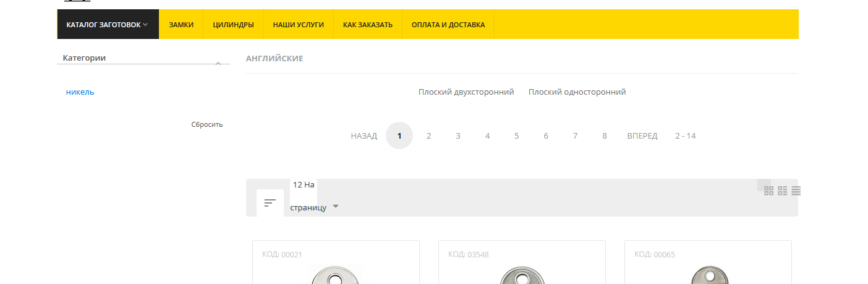Open product card КОД: 00065

pos(708,262)
